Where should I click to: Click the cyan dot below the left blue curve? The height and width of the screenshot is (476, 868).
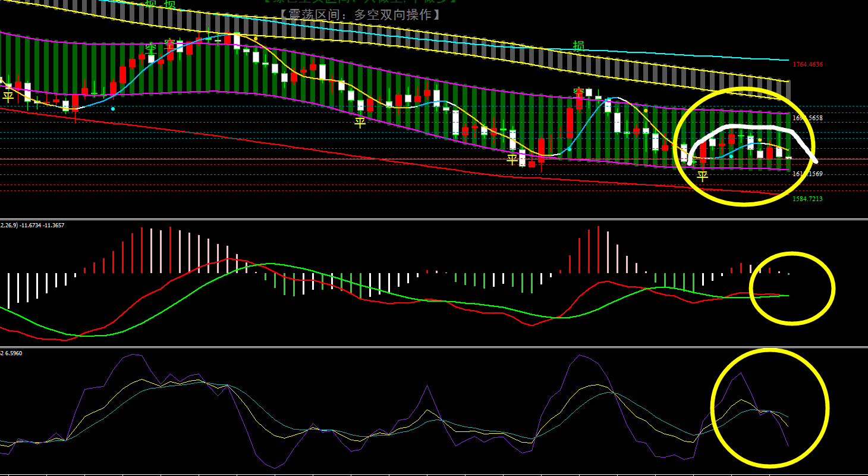pyautogui.click(x=113, y=108)
